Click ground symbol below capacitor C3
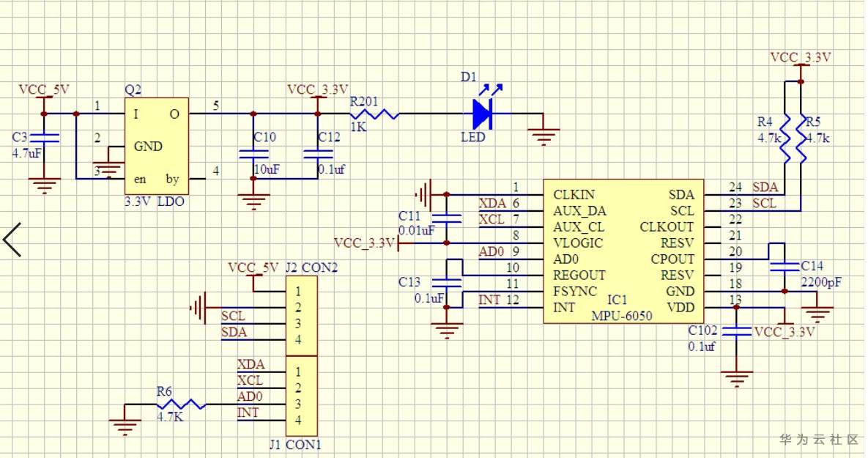The image size is (868, 458). point(44,185)
